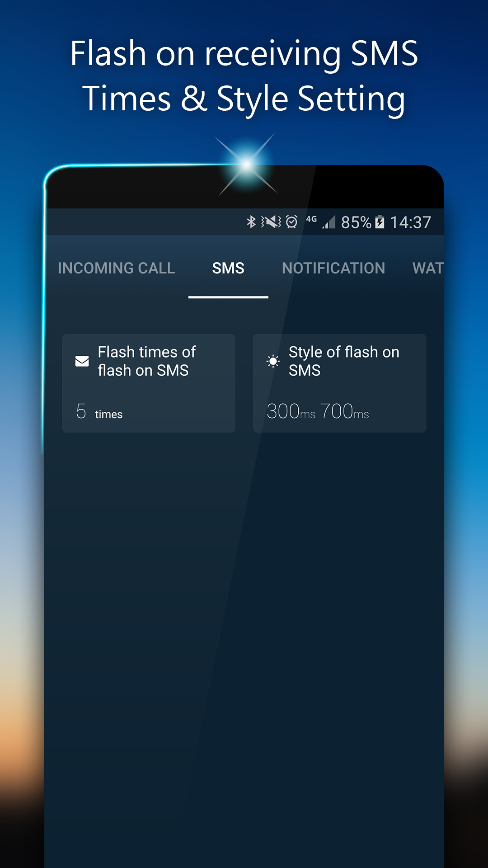
Task: Tap the muted vibrate status icon
Action: [x=271, y=222]
